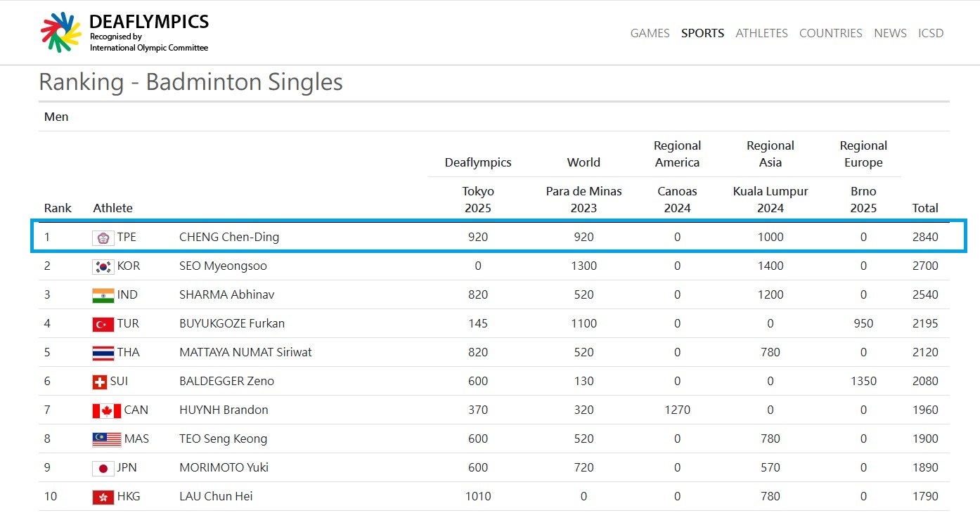This screenshot has height=513, width=980.
Task: Click the Canada flag icon
Action: point(106,410)
